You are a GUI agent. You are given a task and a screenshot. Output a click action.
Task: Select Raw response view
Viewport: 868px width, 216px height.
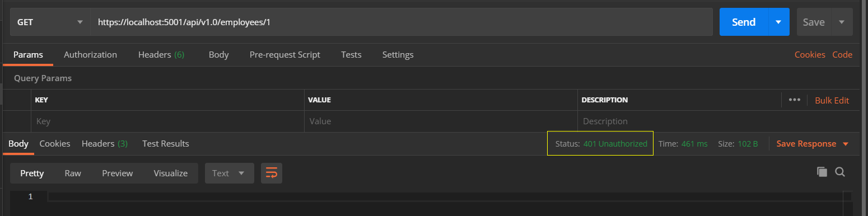click(x=73, y=173)
